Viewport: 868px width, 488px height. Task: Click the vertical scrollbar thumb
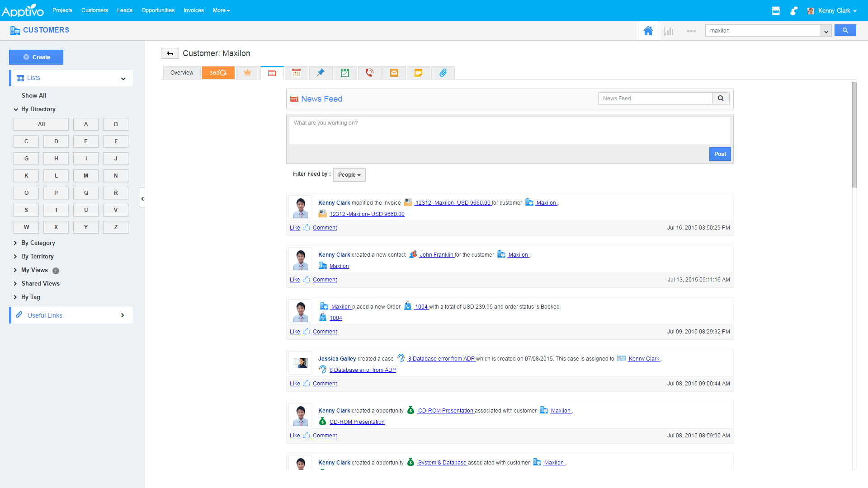854,135
